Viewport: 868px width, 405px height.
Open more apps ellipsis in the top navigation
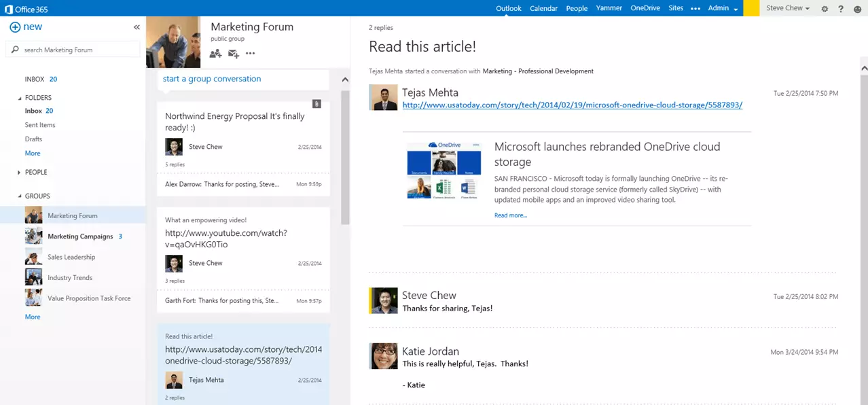click(695, 9)
